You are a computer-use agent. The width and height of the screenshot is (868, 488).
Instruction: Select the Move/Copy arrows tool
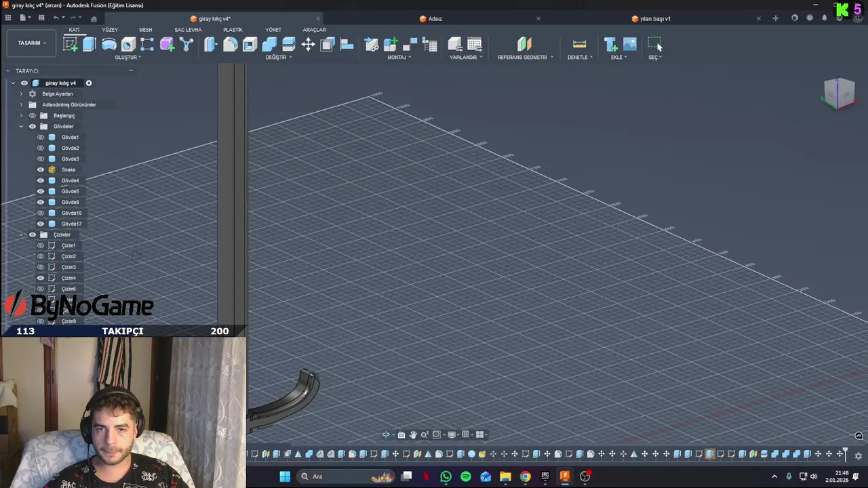[x=308, y=45]
